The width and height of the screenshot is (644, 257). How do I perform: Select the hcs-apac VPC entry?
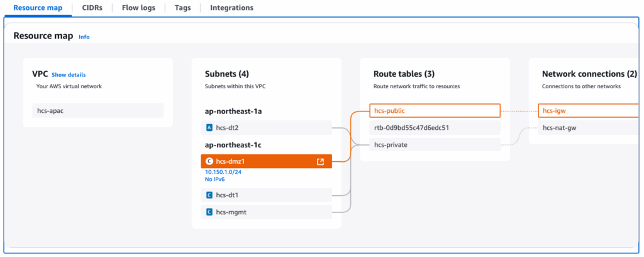pos(97,111)
